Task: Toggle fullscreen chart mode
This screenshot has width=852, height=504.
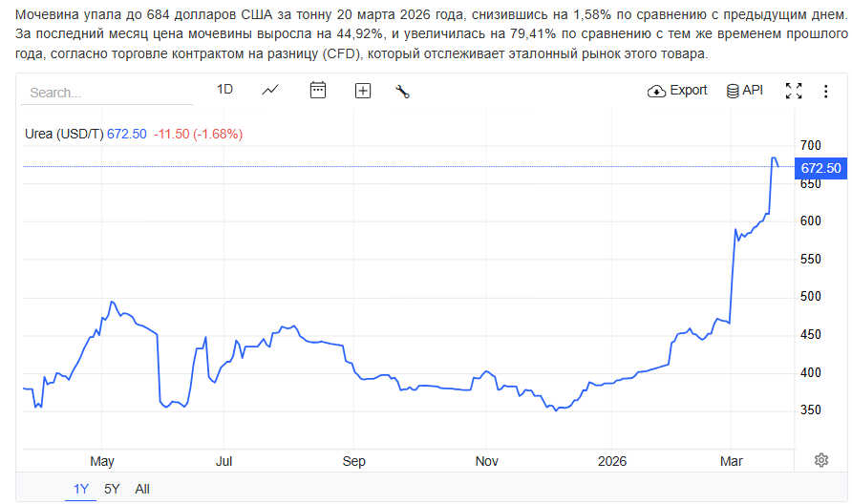Action: pyautogui.click(x=793, y=91)
